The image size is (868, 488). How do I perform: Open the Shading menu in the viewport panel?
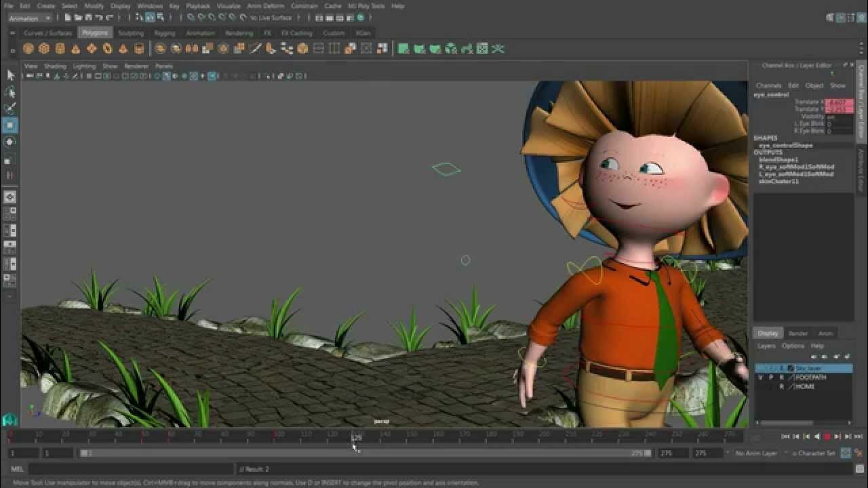click(55, 66)
